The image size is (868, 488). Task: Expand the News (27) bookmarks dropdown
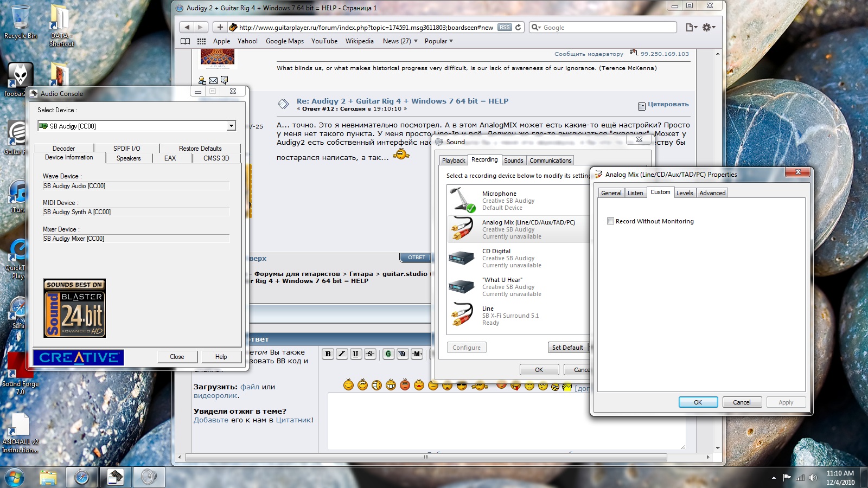[400, 41]
